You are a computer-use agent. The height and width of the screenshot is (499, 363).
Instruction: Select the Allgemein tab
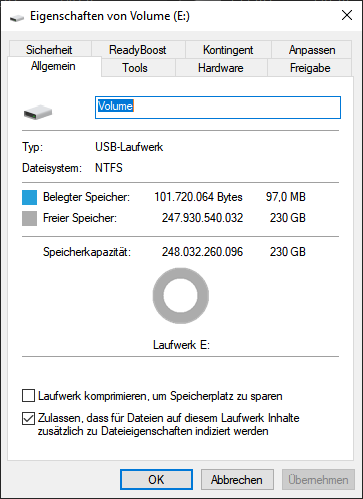coord(53,66)
